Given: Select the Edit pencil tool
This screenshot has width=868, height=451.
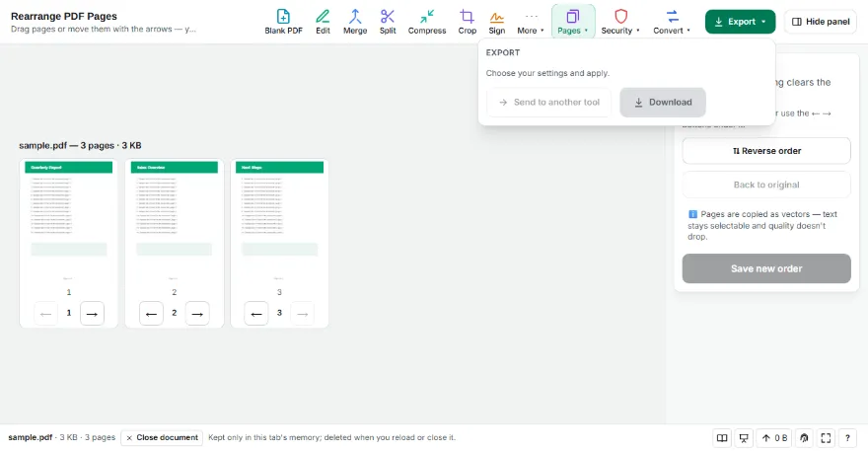Looking at the screenshot, I should (x=323, y=22).
